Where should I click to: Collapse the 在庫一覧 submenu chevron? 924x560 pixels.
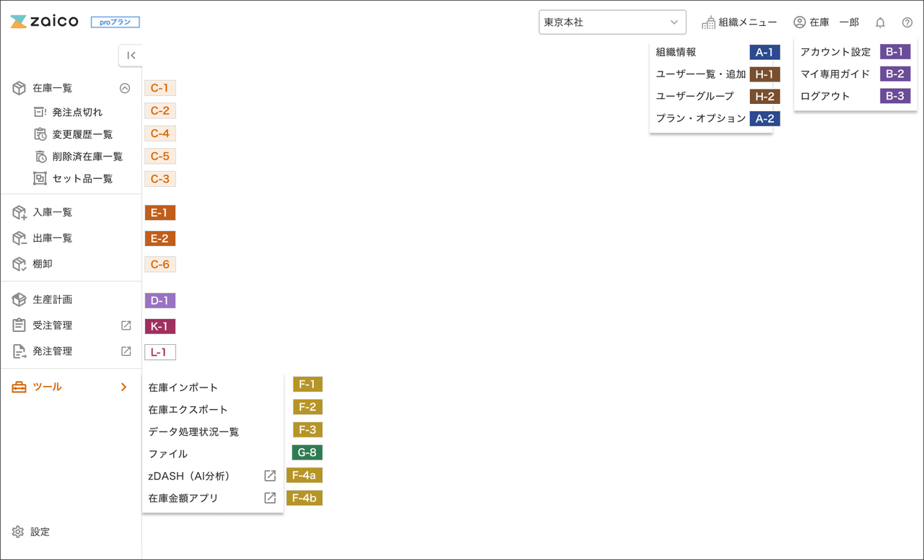pos(125,88)
